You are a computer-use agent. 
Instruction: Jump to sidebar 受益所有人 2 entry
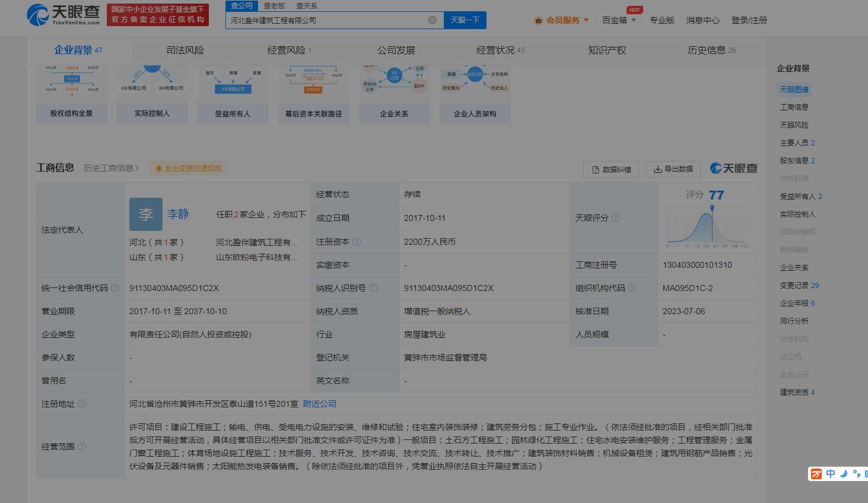[800, 197]
